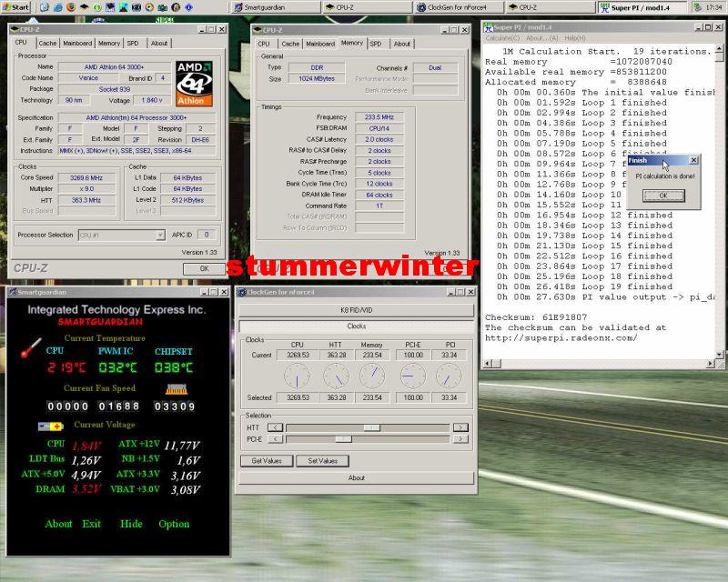Open Mainboard tab in the CPU-Z memory window
The width and height of the screenshot is (728, 582).
point(320,44)
